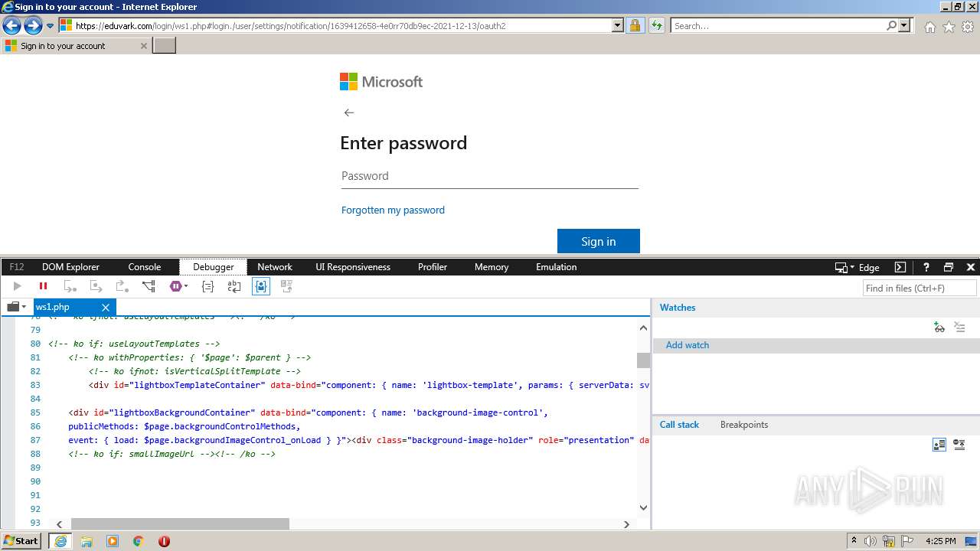The width and height of the screenshot is (980, 551).
Task: Click the red Break (pause) icon
Action: click(43, 286)
